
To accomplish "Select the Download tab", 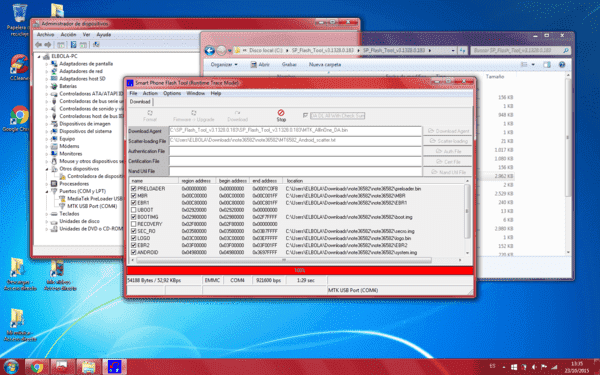I will point(140,102).
